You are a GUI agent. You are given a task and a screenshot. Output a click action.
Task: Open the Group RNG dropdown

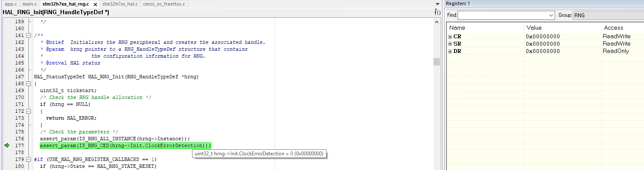pyautogui.click(x=608, y=15)
